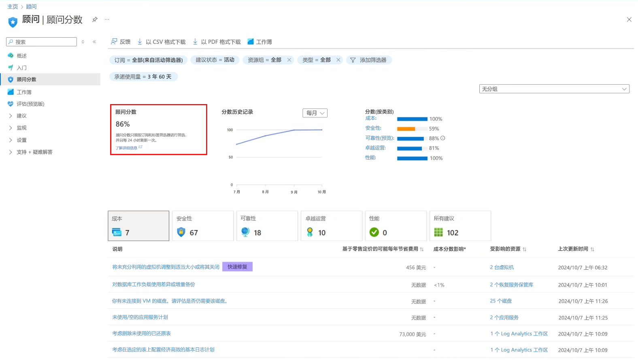Select the 成本 tab with 7 items

point(138,226)
